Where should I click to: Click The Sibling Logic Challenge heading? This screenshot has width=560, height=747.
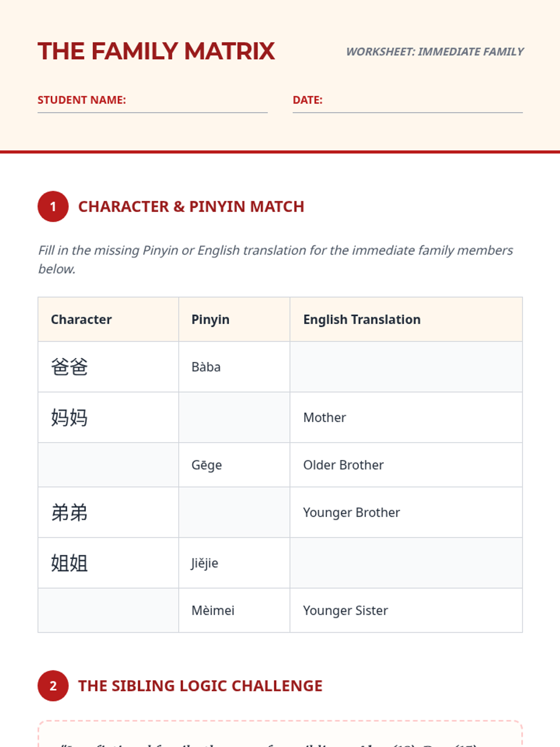[200, 686]
